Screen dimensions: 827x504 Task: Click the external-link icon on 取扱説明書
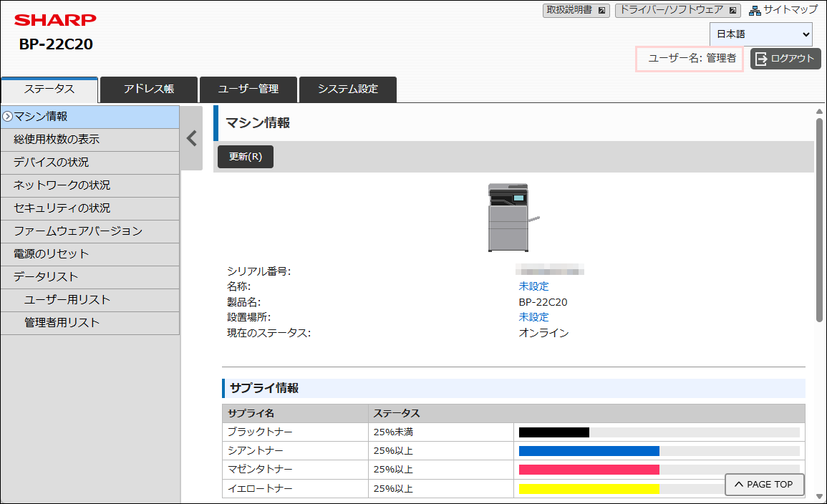click(x=601, y=11)
